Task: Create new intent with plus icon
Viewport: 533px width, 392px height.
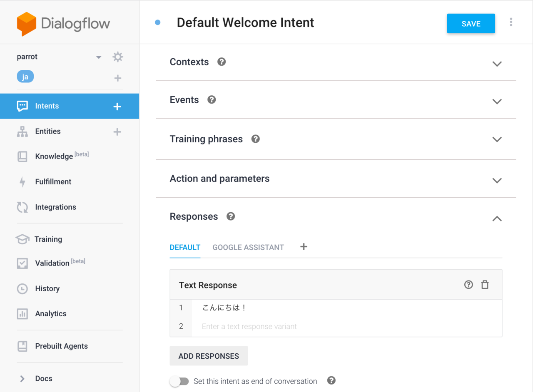Action: point(117,107)
